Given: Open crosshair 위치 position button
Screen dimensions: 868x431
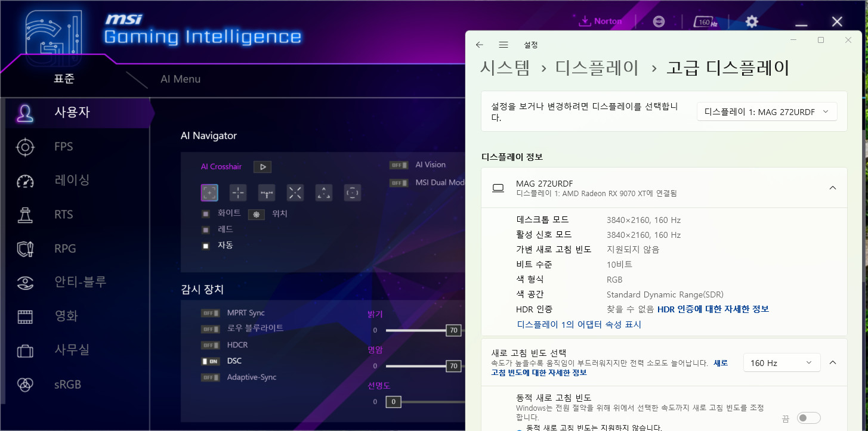Looking at the screenshot, I should tap(257, 215).
